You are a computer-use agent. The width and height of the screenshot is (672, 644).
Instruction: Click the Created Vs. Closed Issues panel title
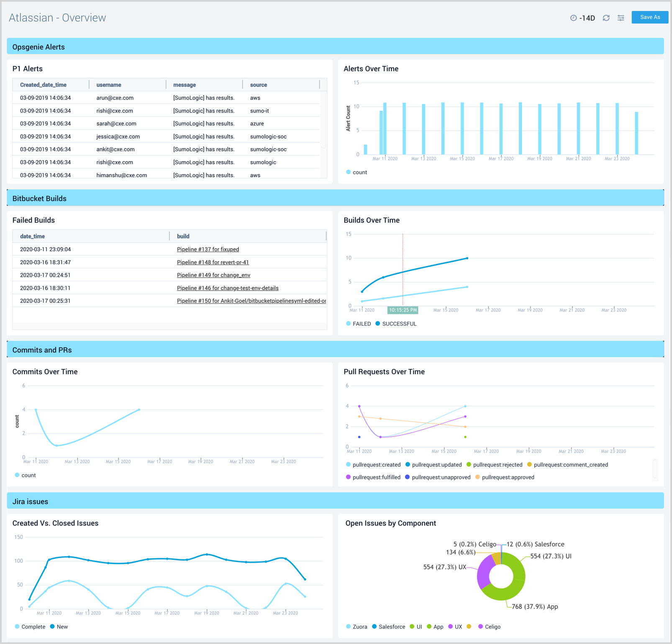point(55,523)
